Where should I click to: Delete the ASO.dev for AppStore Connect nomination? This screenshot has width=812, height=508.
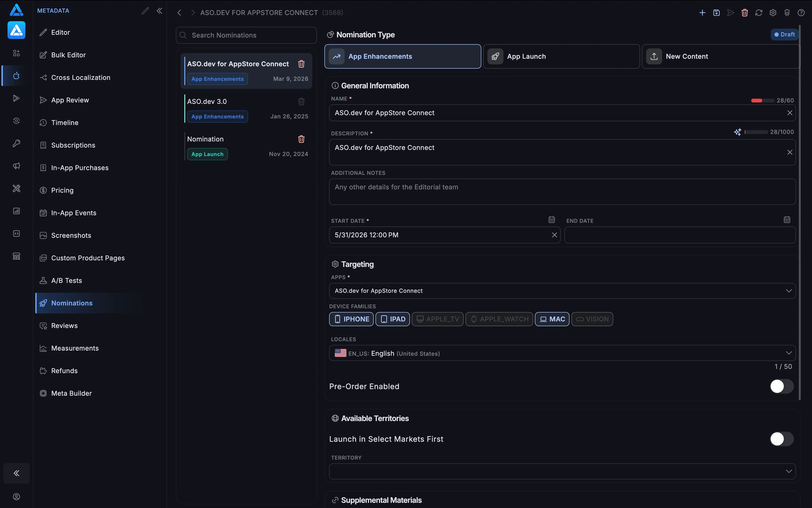[x=301, y=64]
